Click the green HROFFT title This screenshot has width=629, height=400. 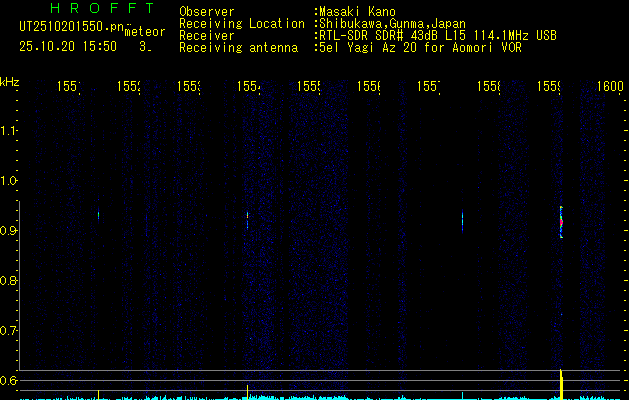click(103, 8)
